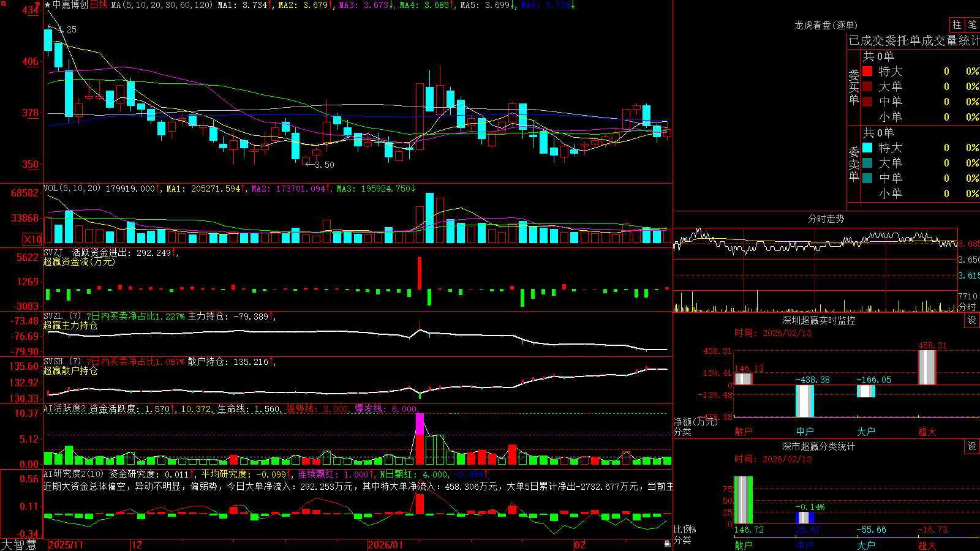Click the 超赢散户持仓 label

pyautogui.click(x=70, y=370)
